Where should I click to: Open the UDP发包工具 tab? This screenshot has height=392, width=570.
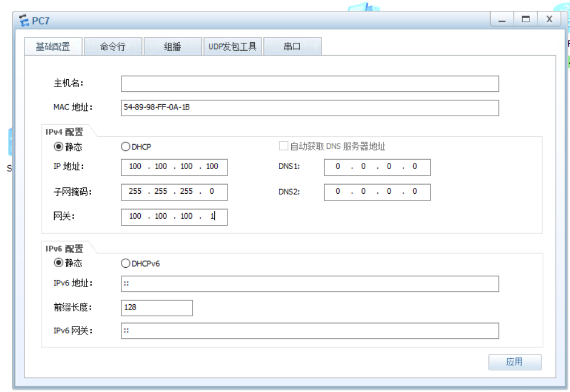(x=233, y=47)
